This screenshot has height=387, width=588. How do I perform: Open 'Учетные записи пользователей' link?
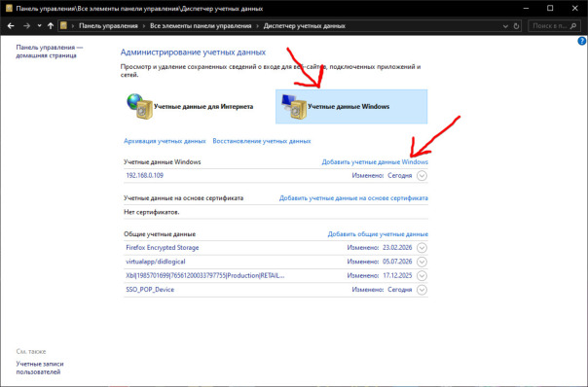tap(40, 368)
